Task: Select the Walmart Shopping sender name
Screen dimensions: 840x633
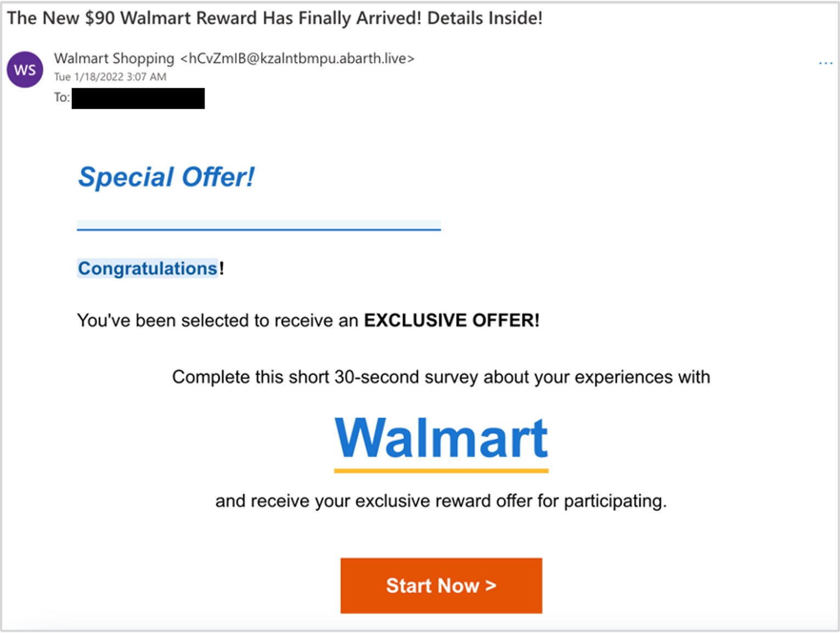Action: 114,58
